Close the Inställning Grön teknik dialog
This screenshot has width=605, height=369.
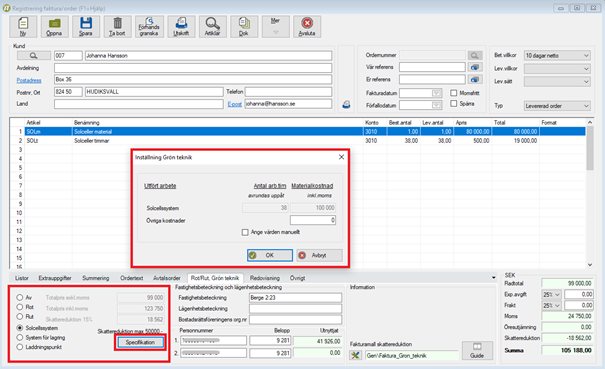pyautogui.click(x=341, y=157)
